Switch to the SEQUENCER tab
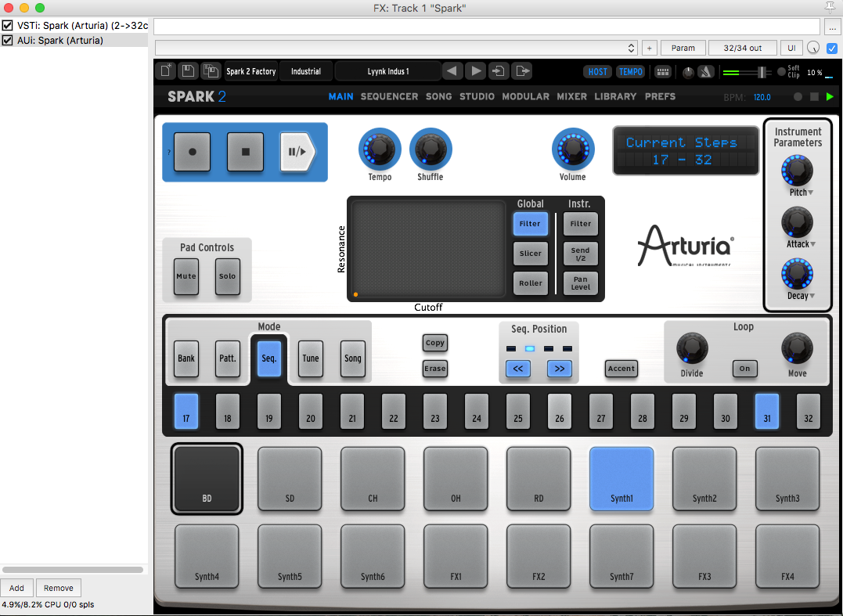This screenshot has width=843, height=616. point(389,97)
